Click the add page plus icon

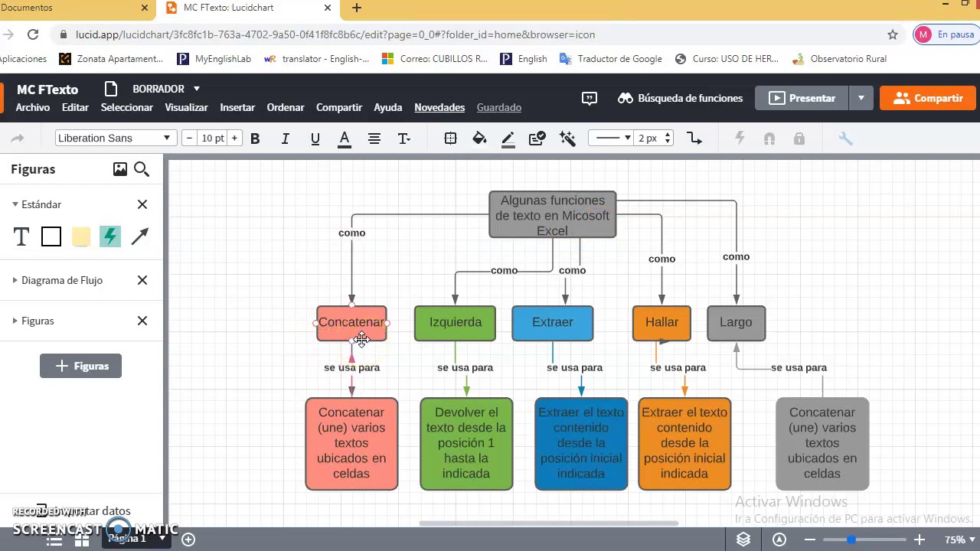click(x=188, y=540)
